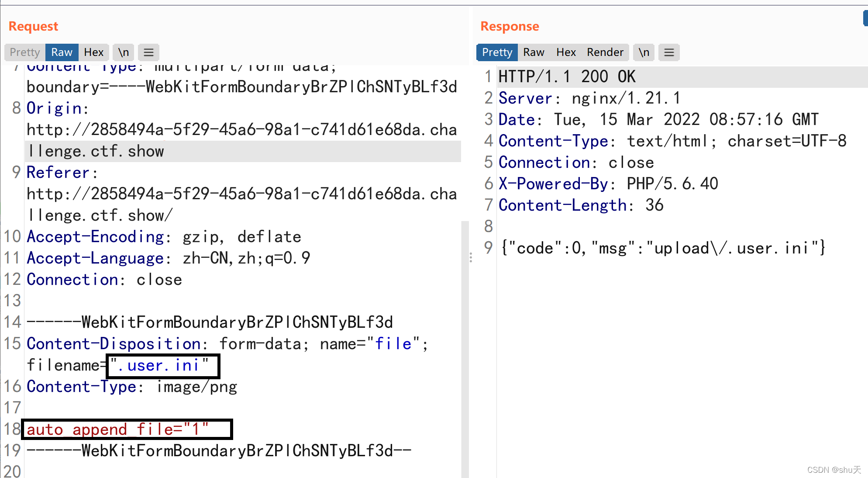Click the HTTP/1.1 200 OK status line
Viewport: 868px width, 478px height.
pos(567,77)
